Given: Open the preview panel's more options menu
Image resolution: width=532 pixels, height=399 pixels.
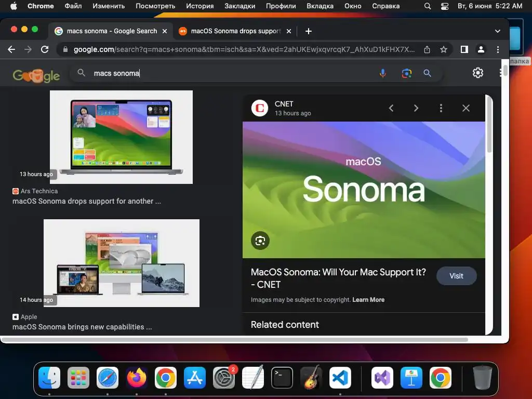Looking at the screenshot, I should 441,108.
